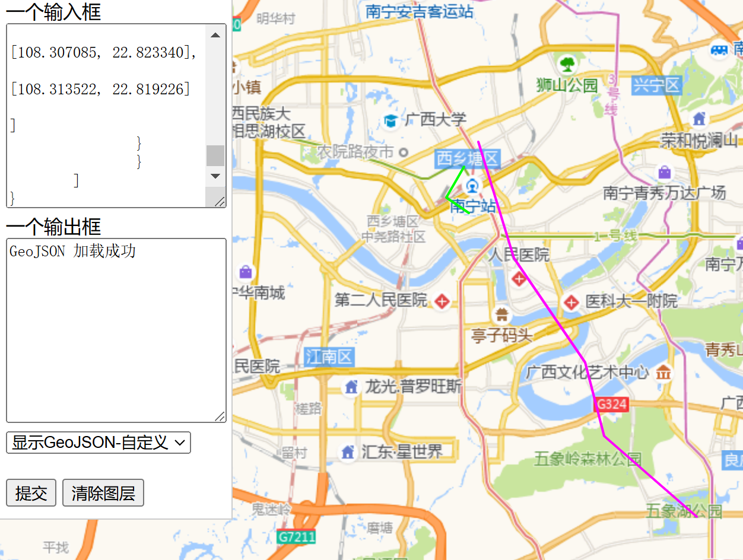The image size is (743, 560).
Task: Click the red cross icon at 人民医院
Action: click(x=519, y=279)
